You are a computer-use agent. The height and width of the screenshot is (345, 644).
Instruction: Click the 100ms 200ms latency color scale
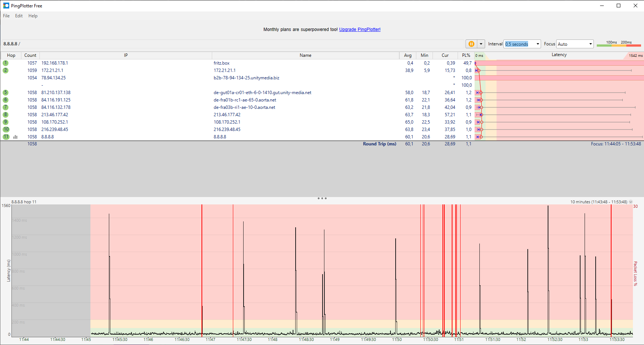click(619, 44)
